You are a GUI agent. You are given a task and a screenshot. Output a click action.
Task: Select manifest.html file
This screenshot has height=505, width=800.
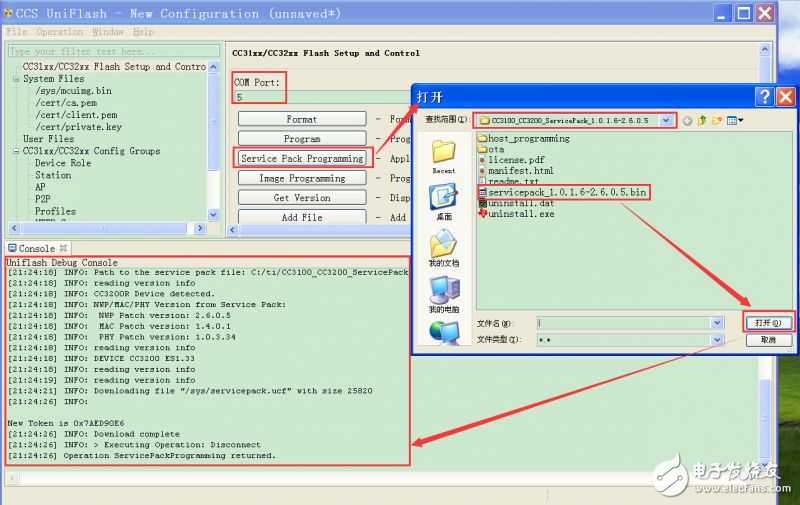tap(516, 170)
